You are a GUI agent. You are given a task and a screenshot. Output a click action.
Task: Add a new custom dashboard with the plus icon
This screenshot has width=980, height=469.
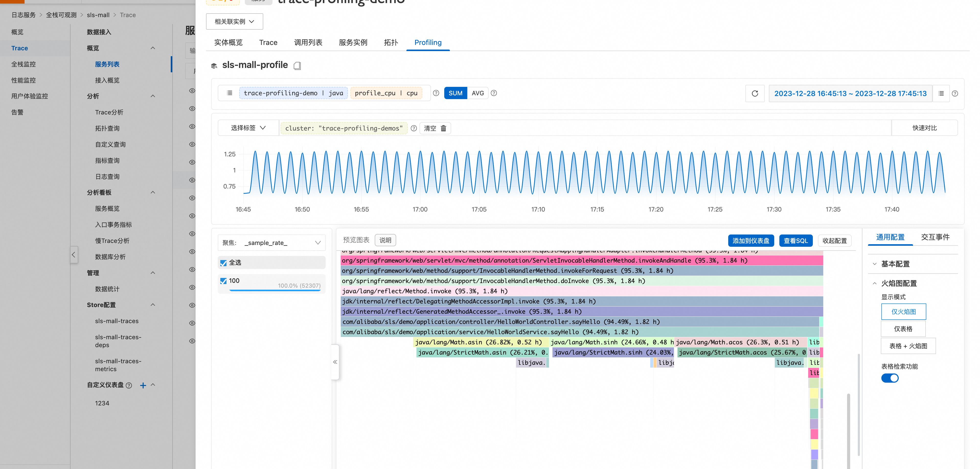pos(143,385)
